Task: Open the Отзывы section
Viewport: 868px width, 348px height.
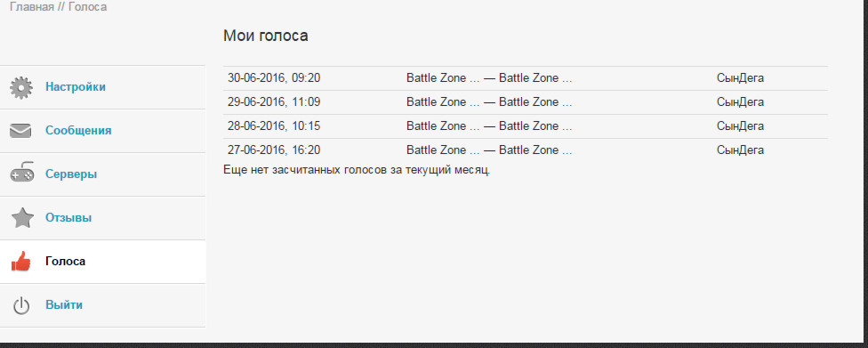Action: 102,218
